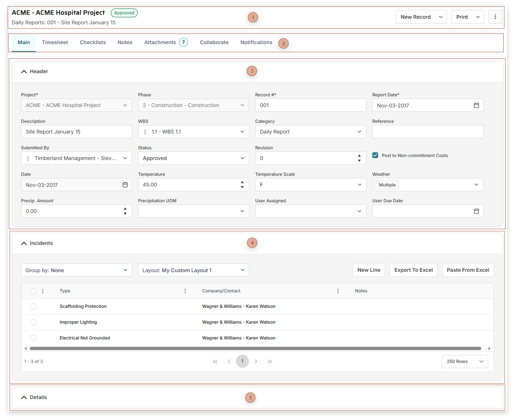514x420 pixels.
Task: Select the Scaffolding Protection row checkbox
Action: pos(33,306)
